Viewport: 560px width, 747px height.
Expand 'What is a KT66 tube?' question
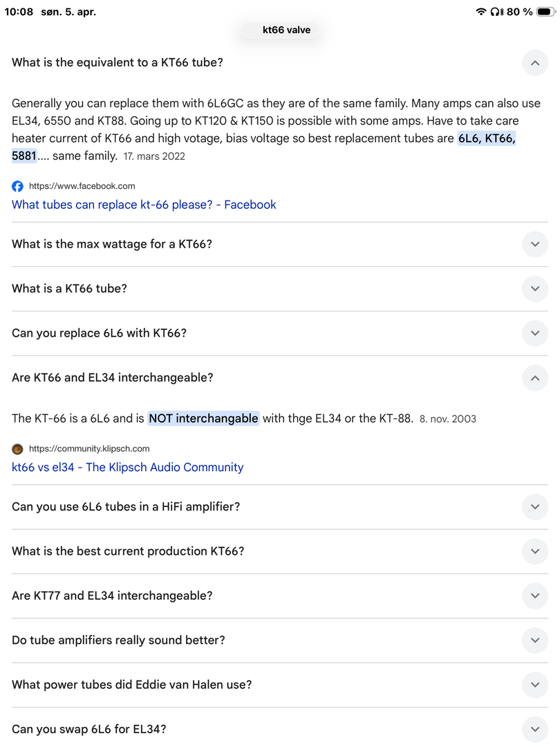[x=534, y=288]
